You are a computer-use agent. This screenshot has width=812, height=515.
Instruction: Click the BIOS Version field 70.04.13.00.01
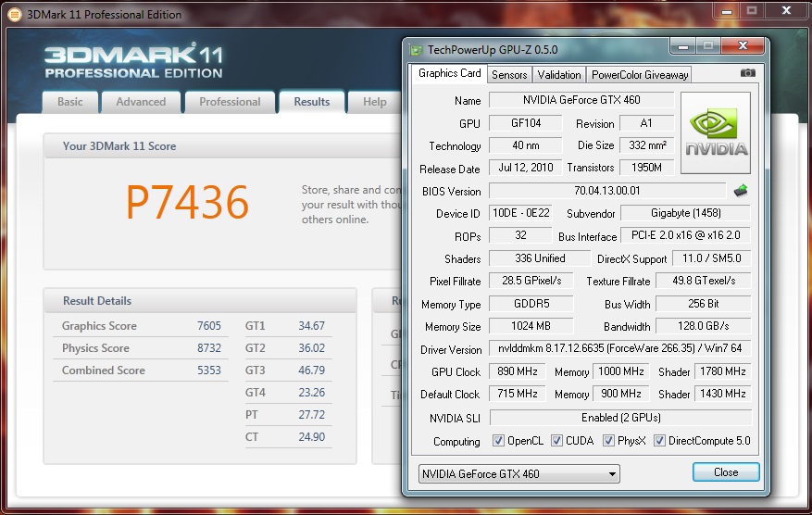tap(607, 190)
